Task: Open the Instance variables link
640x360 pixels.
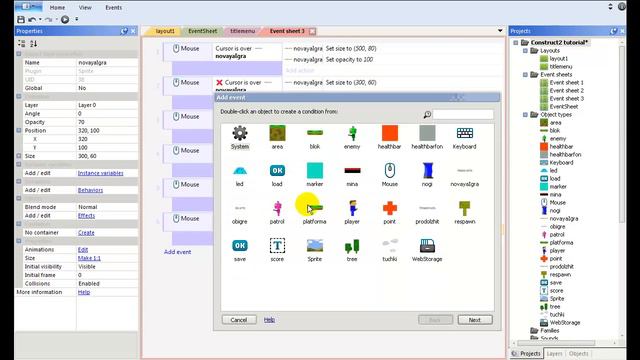Action: click(100, 173)
